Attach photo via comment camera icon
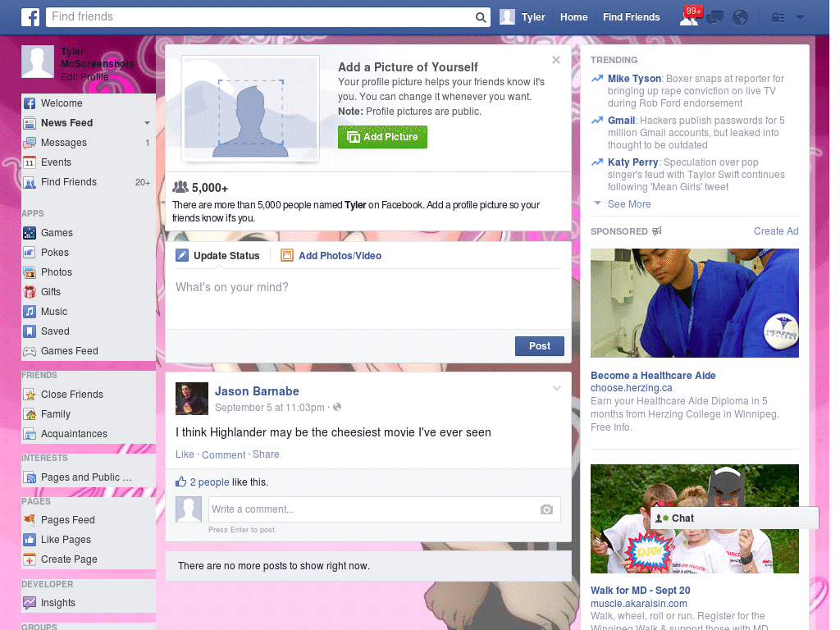The width and height of the screenshot is (840, 630). point(546,509)
